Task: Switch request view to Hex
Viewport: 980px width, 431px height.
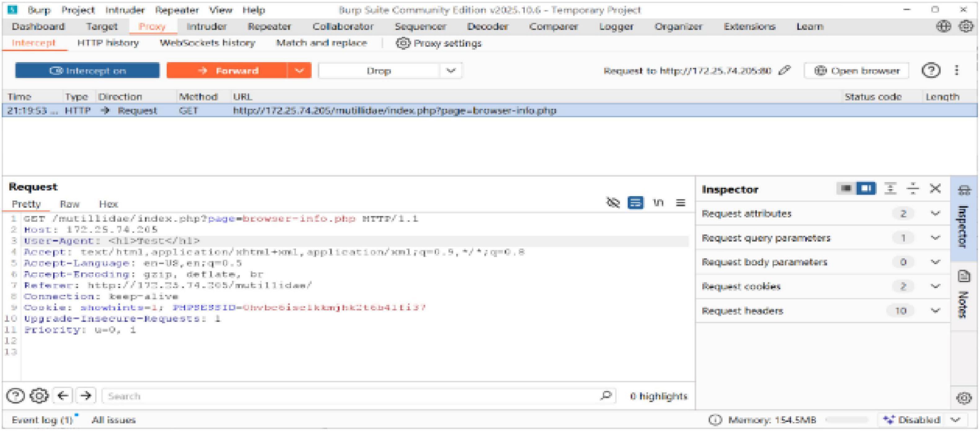Action: (108, 204)
